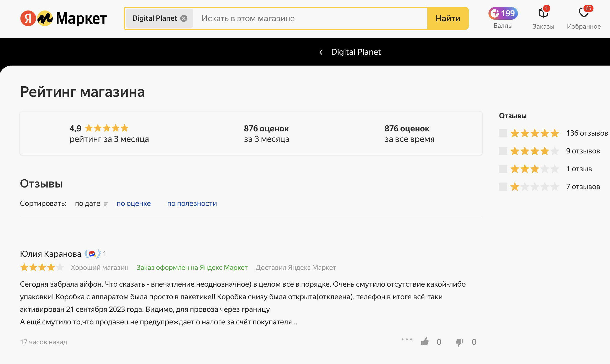This screenshot has height=364, width=610.
Task: Go back using the Digital Planet chevron
Action: click(x=321, y=52)
